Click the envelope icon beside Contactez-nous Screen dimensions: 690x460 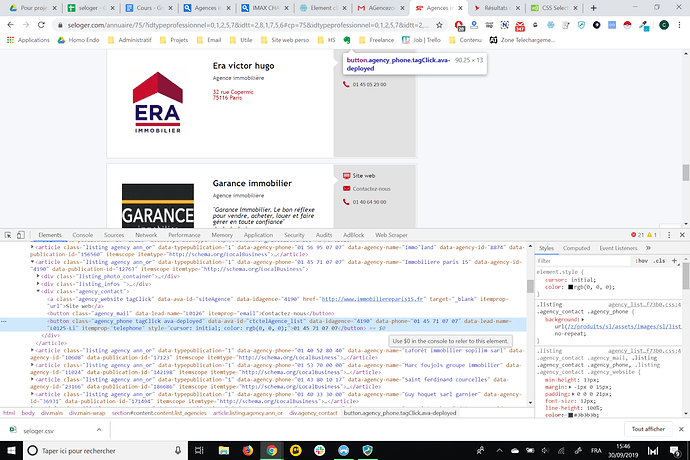[346, 189]
